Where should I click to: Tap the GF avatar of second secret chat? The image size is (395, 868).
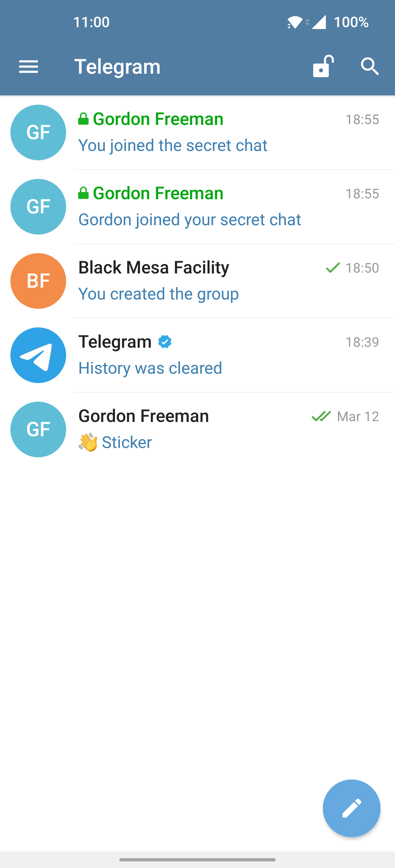click(x=38, y=206)
